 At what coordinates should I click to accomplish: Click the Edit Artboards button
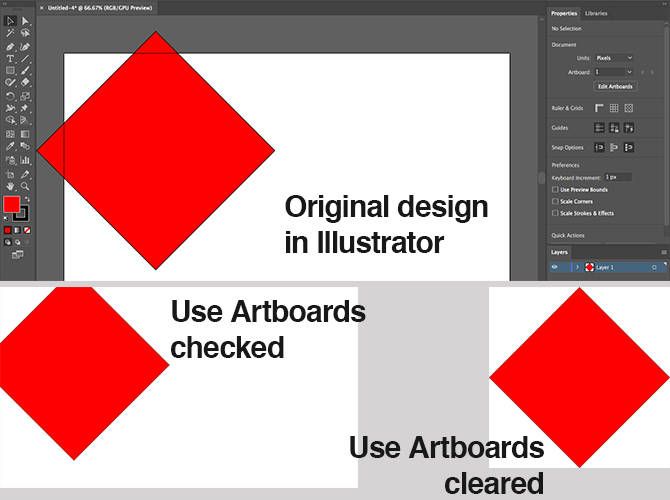point(615,86)
